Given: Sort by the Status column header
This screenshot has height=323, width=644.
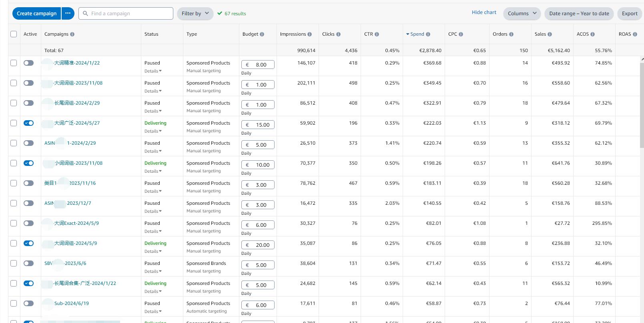Looking at the screenshot, I should [x=151, y=34].
